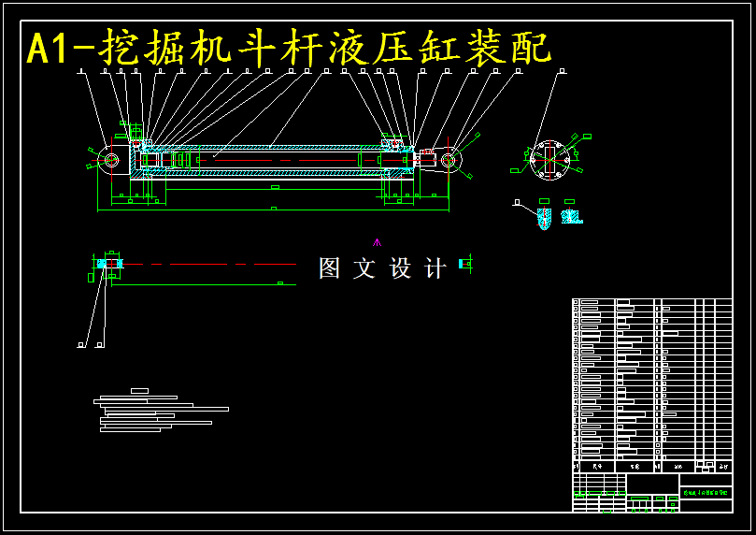Select the cyan bushing detail on the lower-left view
Screen dimensions: 756x535
[x=110, y=264]
